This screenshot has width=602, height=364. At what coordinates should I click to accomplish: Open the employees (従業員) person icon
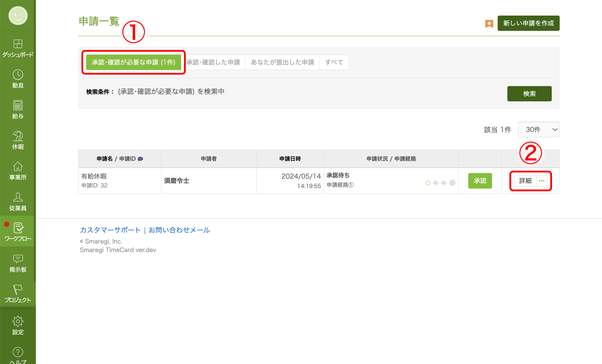(x=18, y=197)
